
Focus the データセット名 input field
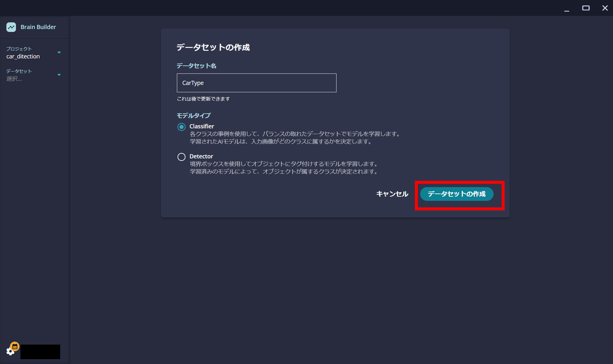click(x=256, y=83)
